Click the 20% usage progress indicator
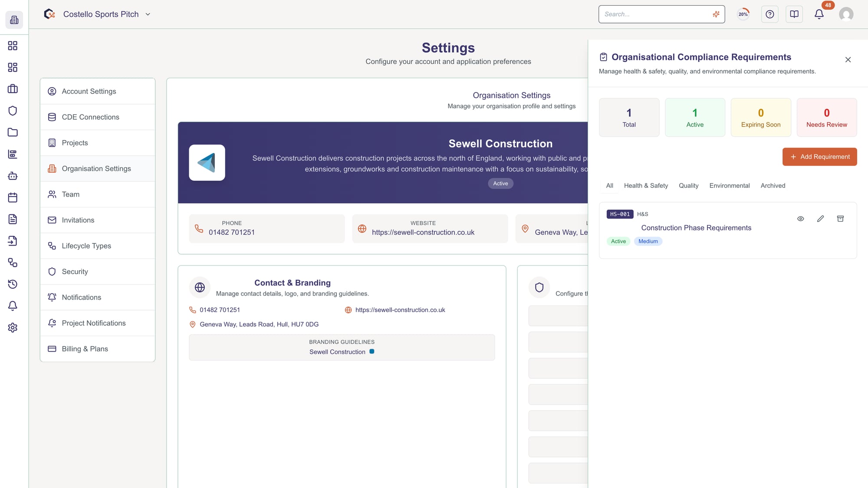The image size is (868, 488). (743, 14)
